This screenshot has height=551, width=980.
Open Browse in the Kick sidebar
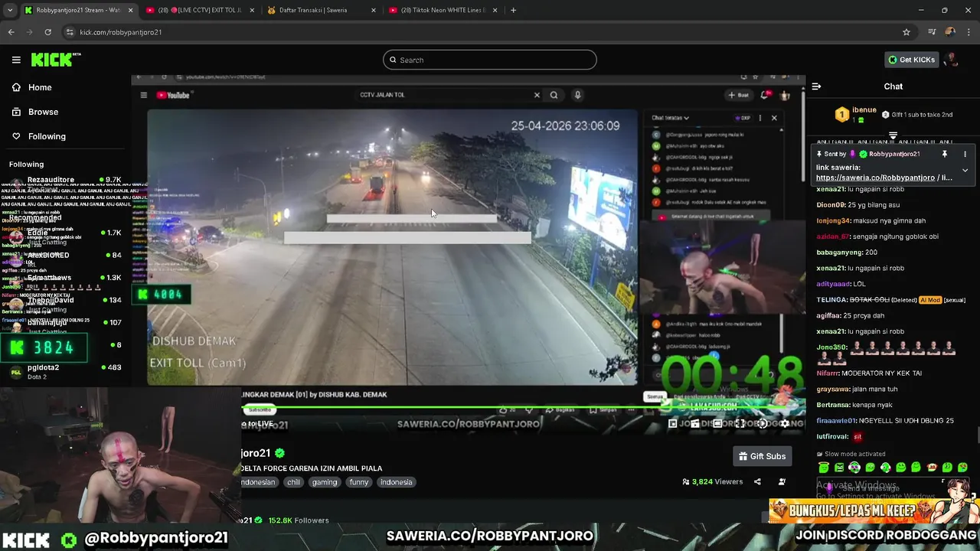click(x=34, y=112)
